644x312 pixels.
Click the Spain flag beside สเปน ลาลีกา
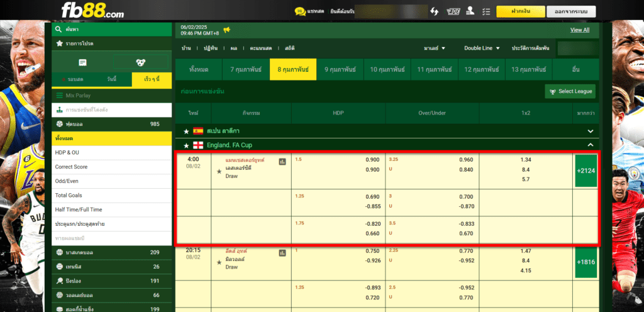pyautogui.click(x=198, y=131)
